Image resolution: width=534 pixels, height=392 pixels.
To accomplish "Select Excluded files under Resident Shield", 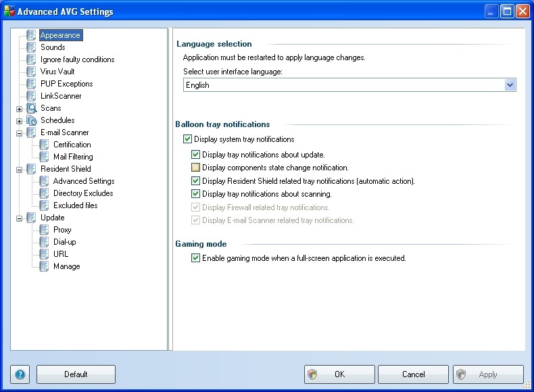I will 76,205.
